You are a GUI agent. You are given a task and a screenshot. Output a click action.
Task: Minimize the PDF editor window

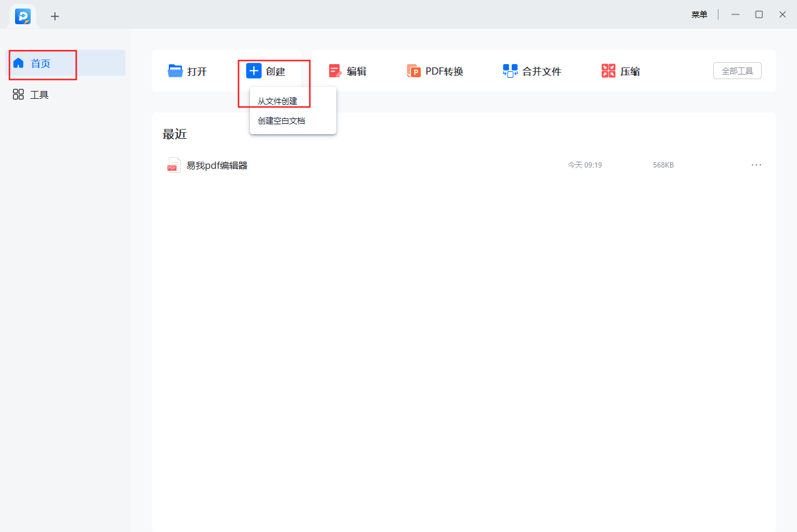[735, 14]
